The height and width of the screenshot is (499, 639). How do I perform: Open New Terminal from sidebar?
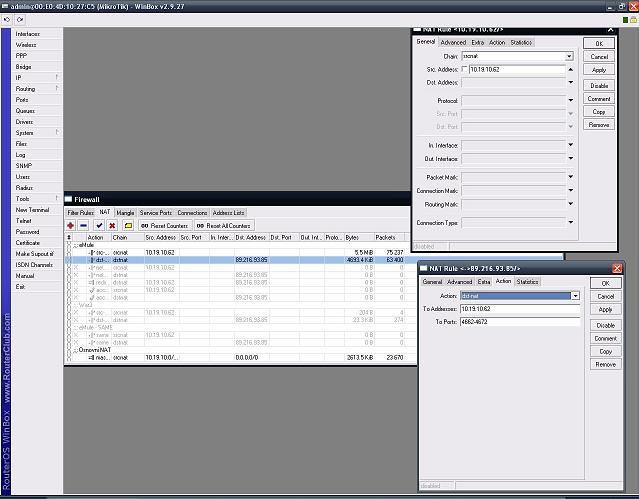coord(37,210)
